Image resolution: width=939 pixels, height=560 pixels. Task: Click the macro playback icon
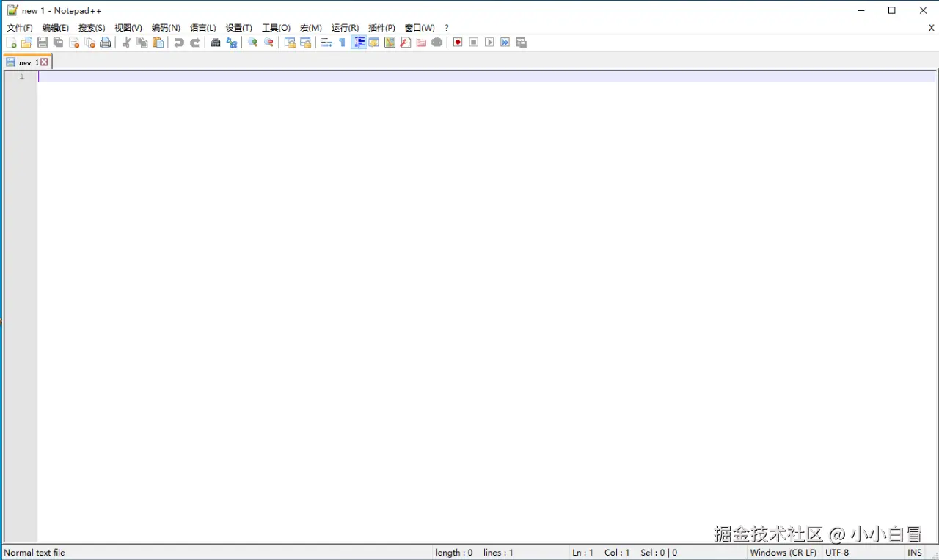489,43
